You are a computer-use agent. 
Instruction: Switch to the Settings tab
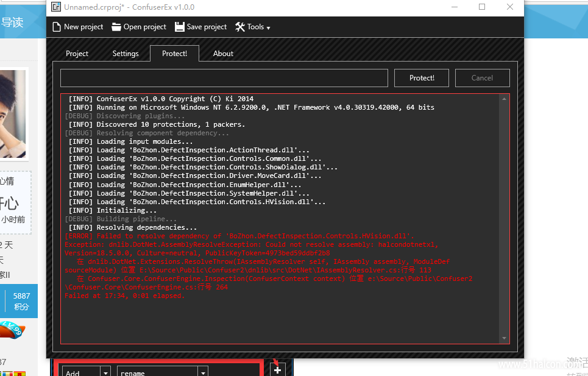[126, 54]
